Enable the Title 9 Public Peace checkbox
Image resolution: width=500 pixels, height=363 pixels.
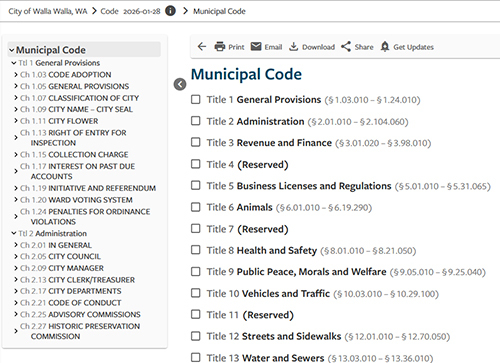click(x=196, y=272)
